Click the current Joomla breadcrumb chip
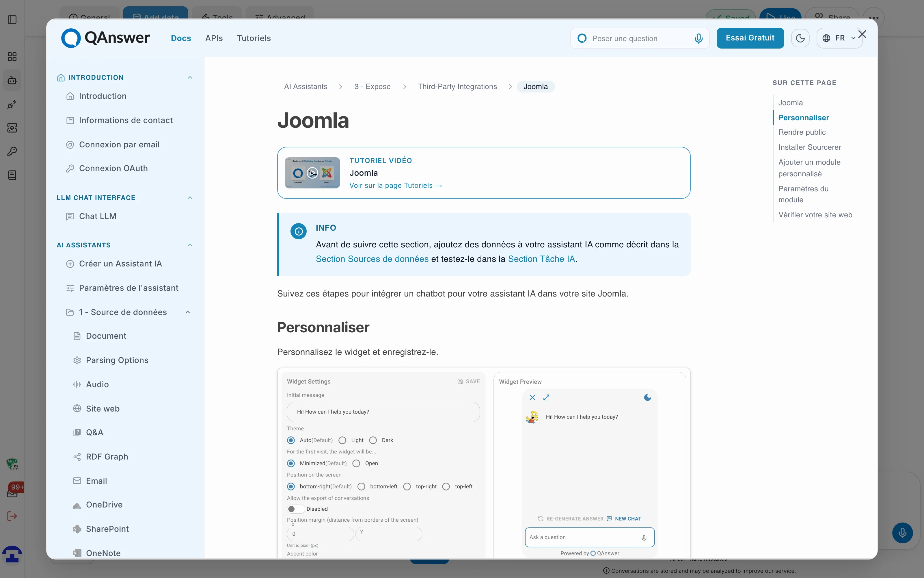This screenshot has height=578, width=924. coord(535,87)
